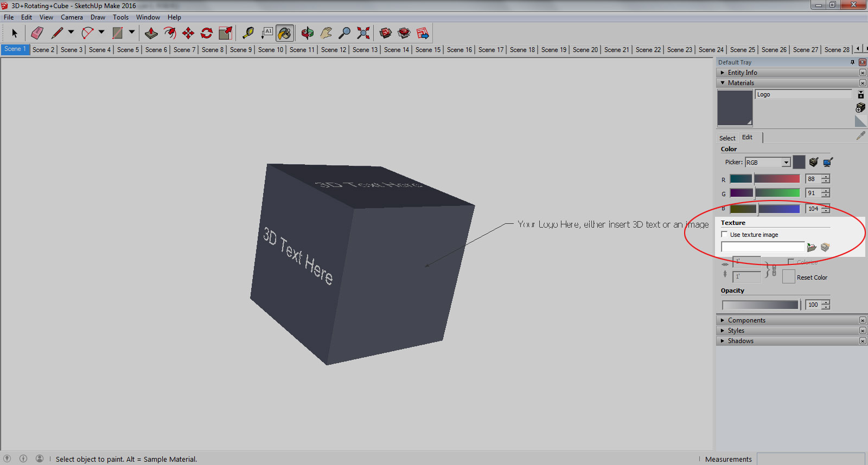Enable the Use texture image checkbox
The image size is (868, 465).
(724, 234)
